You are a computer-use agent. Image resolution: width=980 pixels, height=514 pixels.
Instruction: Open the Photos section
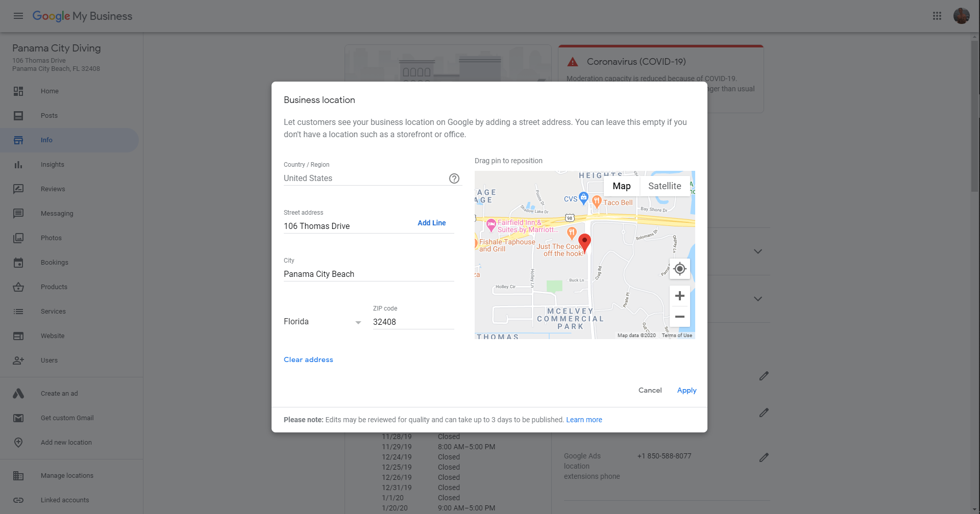[51, 238]
